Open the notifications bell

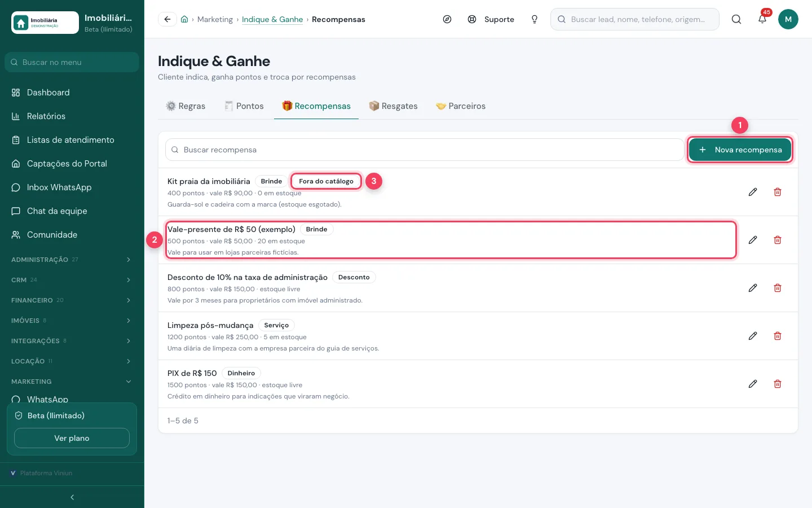[762, 19]
